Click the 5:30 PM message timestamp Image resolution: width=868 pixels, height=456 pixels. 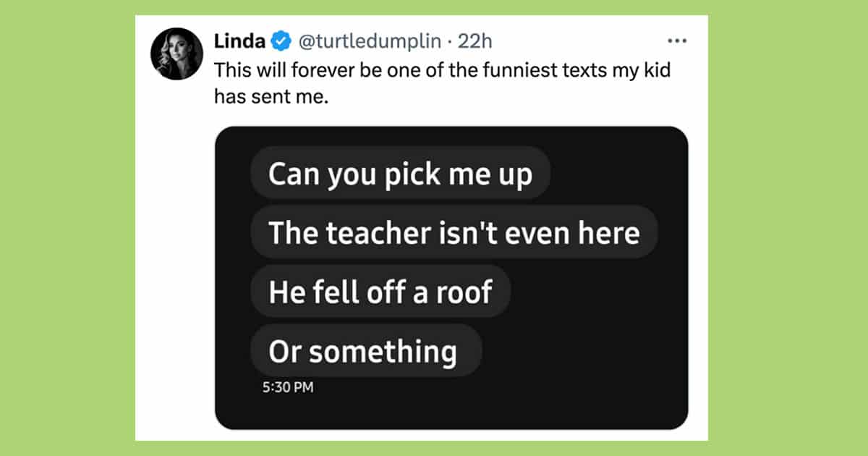[288, 388]
